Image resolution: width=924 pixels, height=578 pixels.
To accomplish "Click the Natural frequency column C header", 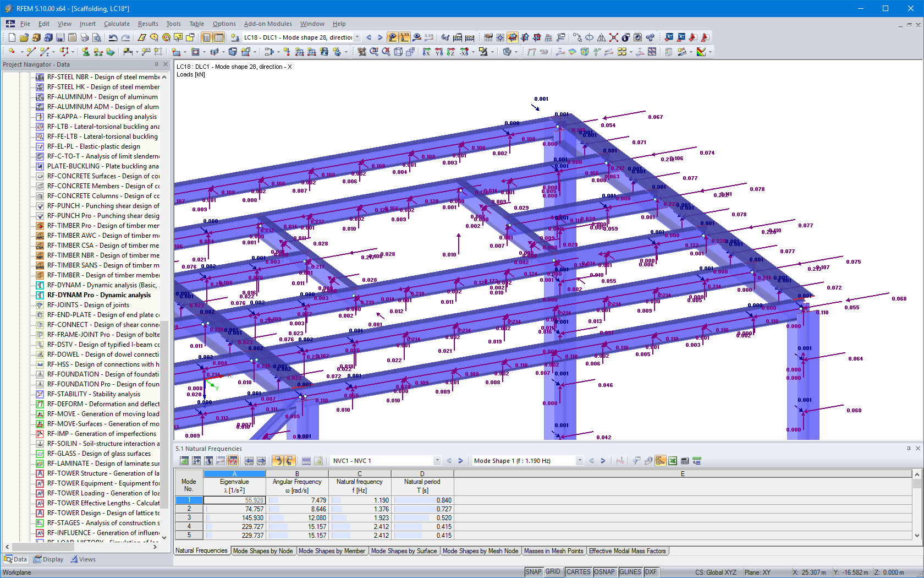I will click(x=360, y=474).
